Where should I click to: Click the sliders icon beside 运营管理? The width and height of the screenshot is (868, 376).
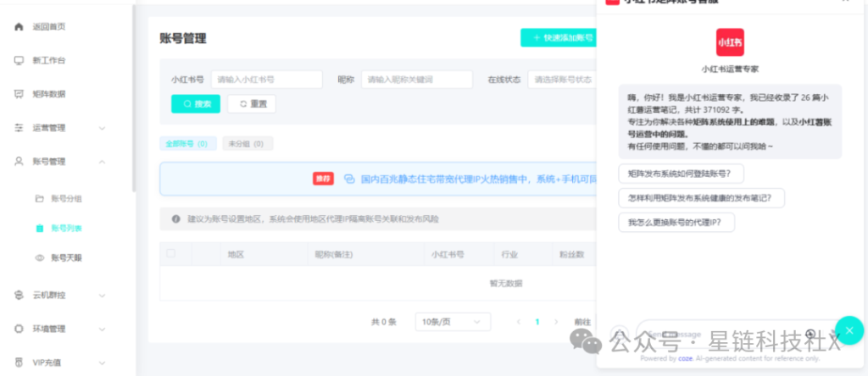(19, 128)
